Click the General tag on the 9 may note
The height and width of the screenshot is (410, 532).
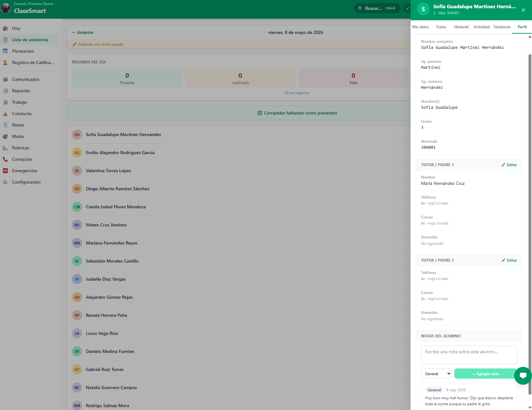(434, 390)
